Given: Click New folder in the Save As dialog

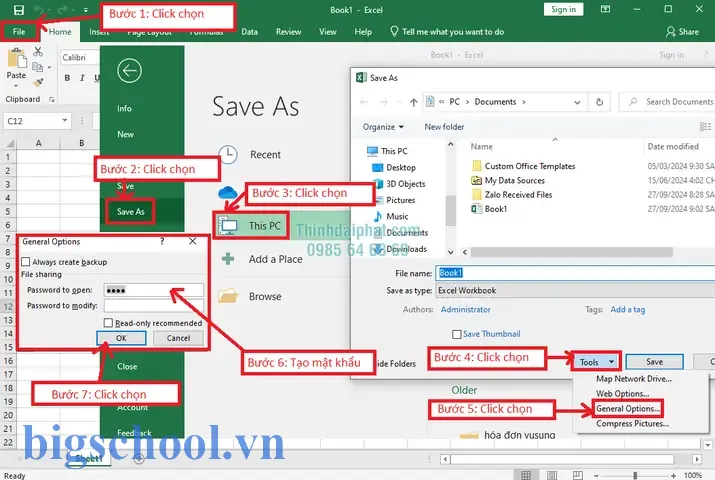Looking at the screenshot, I should click(444, 127).
